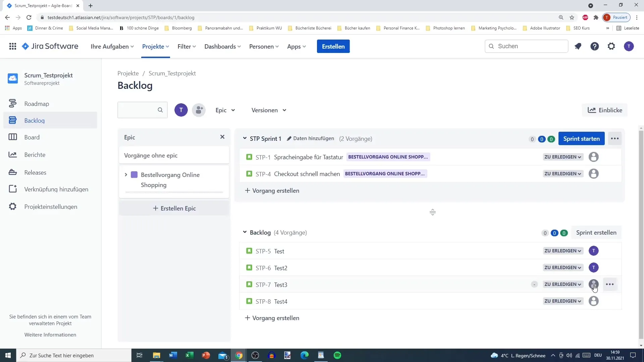Screen dimensions: 644x362
Task: Expand the Bestellvorgang Online Shopping epic
Action: (126, 174)
